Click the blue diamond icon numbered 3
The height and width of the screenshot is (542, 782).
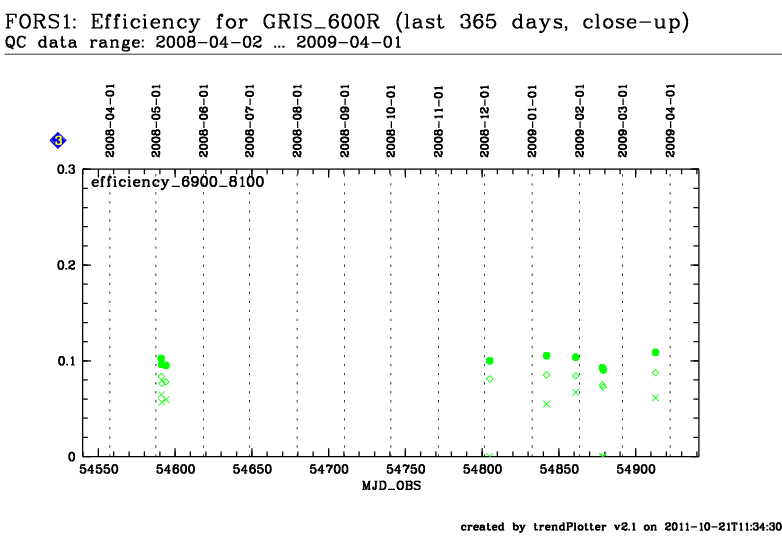coord(59,141)
